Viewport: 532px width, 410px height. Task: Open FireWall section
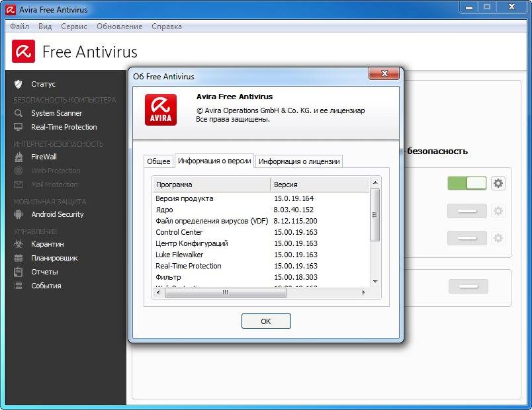pos(44,157)
